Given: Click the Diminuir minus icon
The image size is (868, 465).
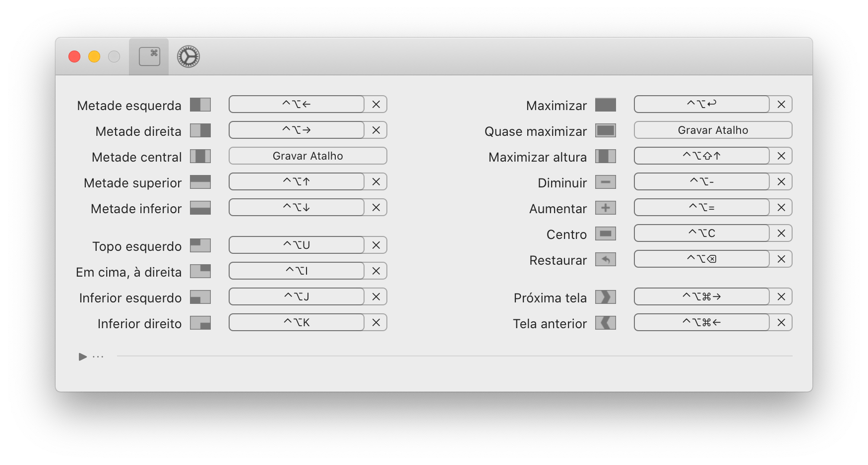Looking at the screenshot, I should pyautogui.click(x=606, y=182).
